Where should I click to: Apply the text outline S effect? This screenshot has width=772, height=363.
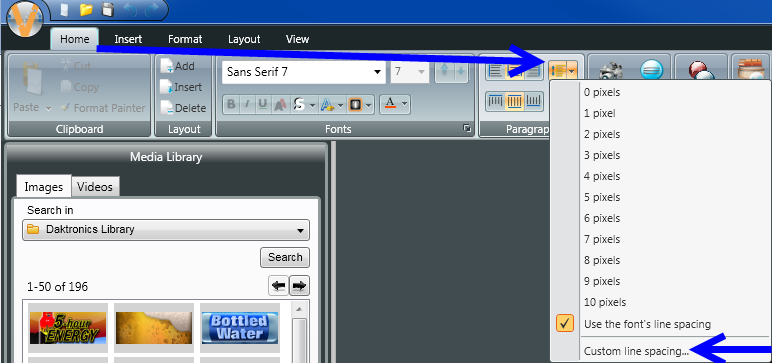[x=299, y=104]
